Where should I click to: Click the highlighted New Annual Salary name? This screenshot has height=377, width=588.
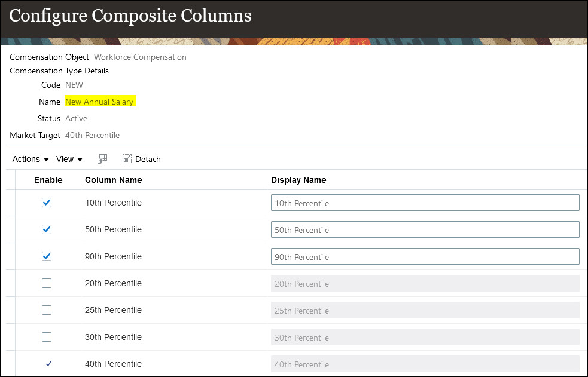[x=99, y=102]
